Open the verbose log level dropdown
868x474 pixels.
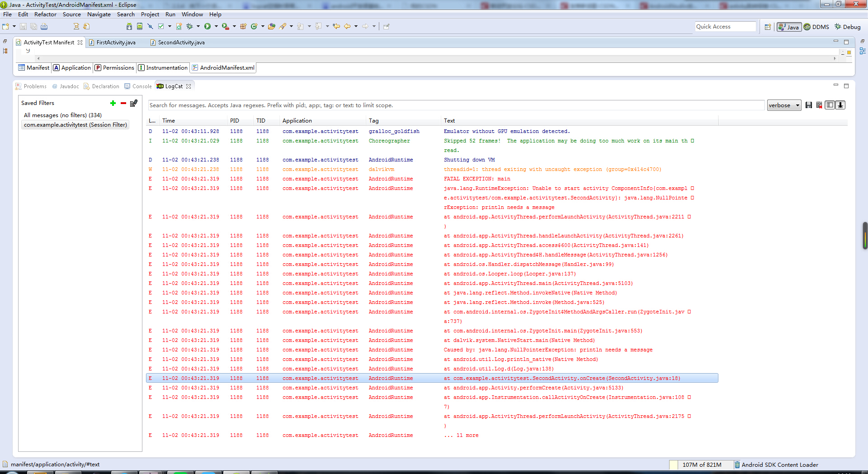point(784,105)
